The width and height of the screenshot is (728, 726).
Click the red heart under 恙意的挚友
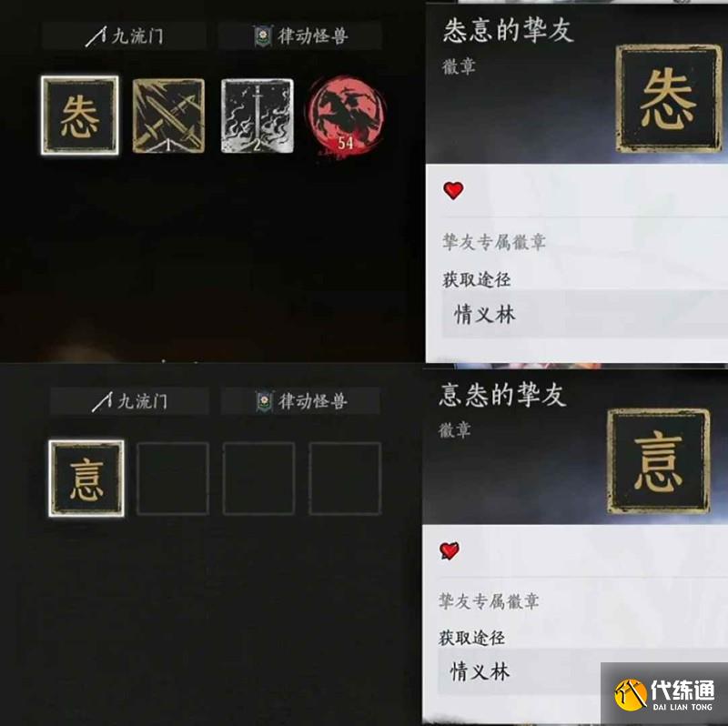pyautogui.click(x=453, y=190)
